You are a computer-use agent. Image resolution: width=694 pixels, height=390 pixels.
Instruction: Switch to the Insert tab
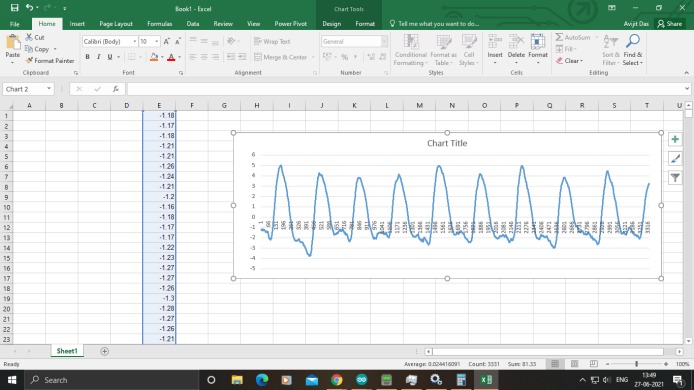click(x=77, y=24)
